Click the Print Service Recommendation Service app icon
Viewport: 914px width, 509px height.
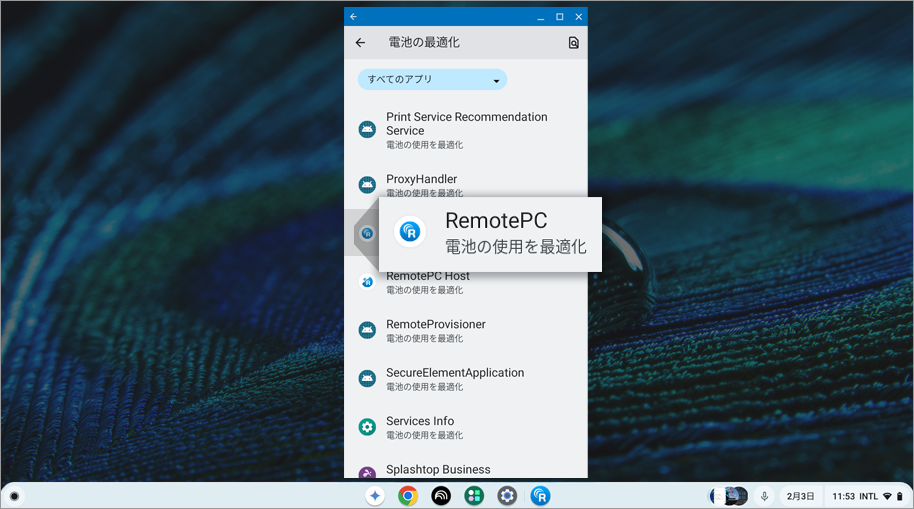coord(367,129)
